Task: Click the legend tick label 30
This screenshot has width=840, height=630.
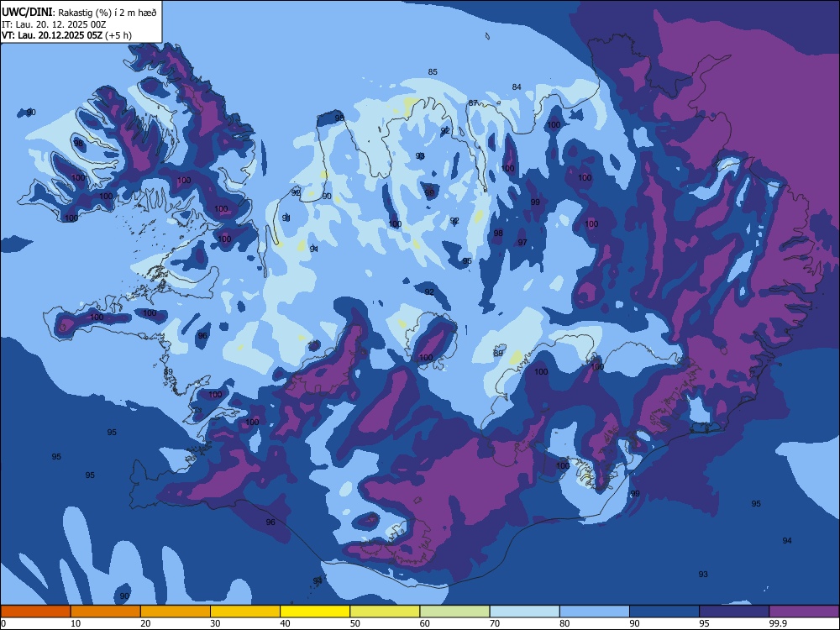Action: pos(215,623)
